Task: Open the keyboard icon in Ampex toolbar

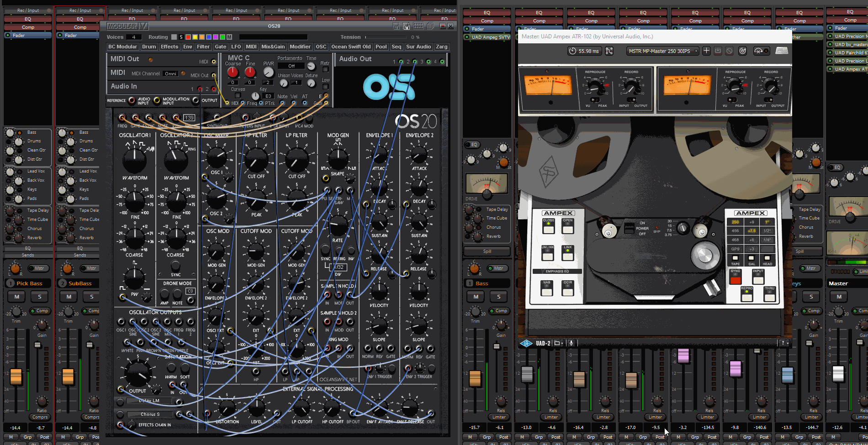Action: (782, 51)
